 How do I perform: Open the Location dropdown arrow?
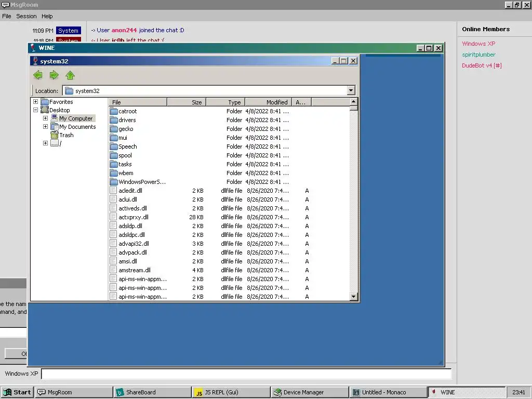click(x=351, y=90)
